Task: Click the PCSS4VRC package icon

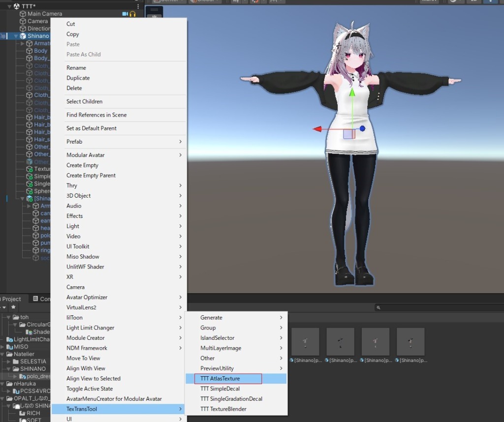Action: click(x=16, y=391)
